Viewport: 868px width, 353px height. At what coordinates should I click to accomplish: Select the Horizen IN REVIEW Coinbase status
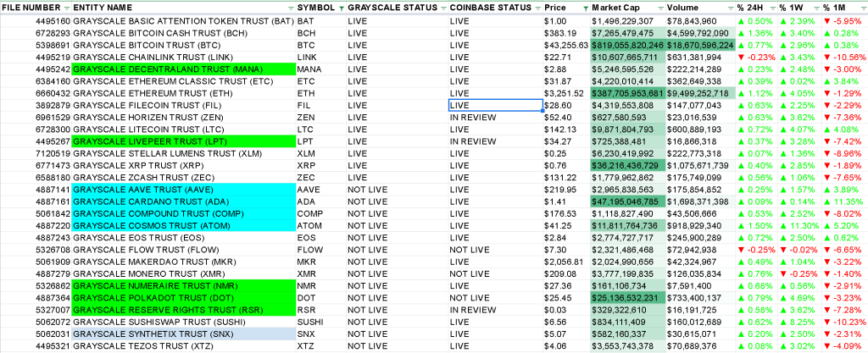point(495,117)
